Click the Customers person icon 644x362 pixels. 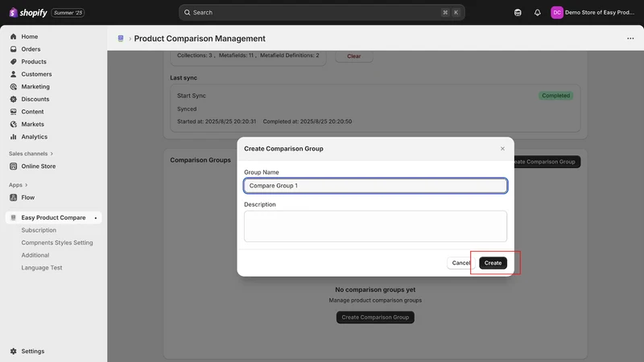point(14,74)
